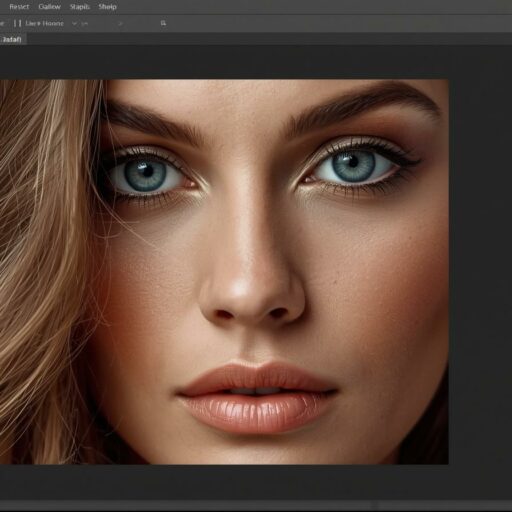
Task: Click the portrait image on the canvas
Action: [224, 272]
